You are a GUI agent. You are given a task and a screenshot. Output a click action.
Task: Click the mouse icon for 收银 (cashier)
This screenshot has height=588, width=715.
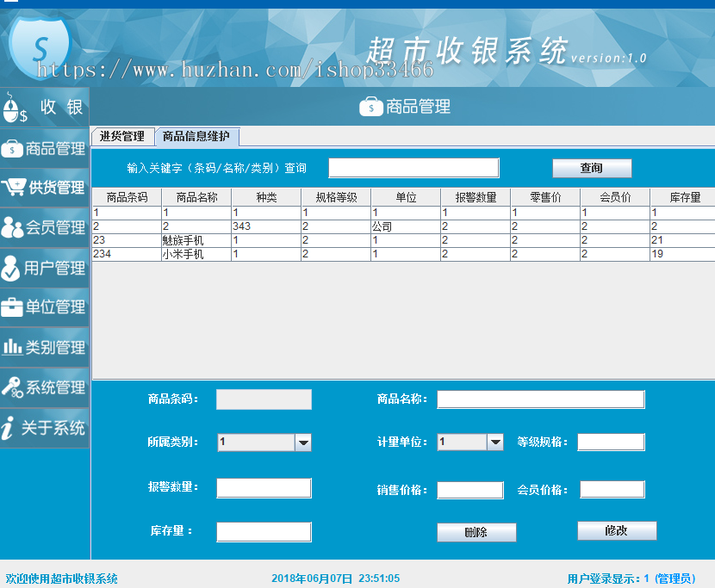[x=15, y=108]
